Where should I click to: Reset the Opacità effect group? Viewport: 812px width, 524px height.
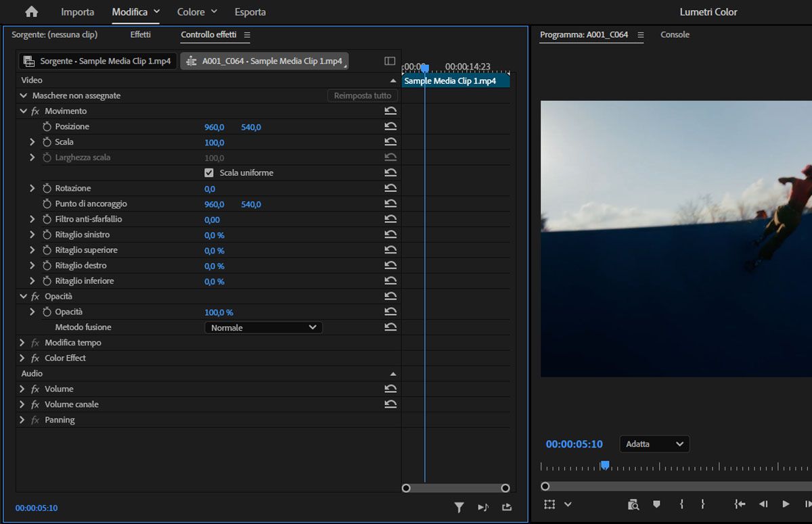point(390,296)
